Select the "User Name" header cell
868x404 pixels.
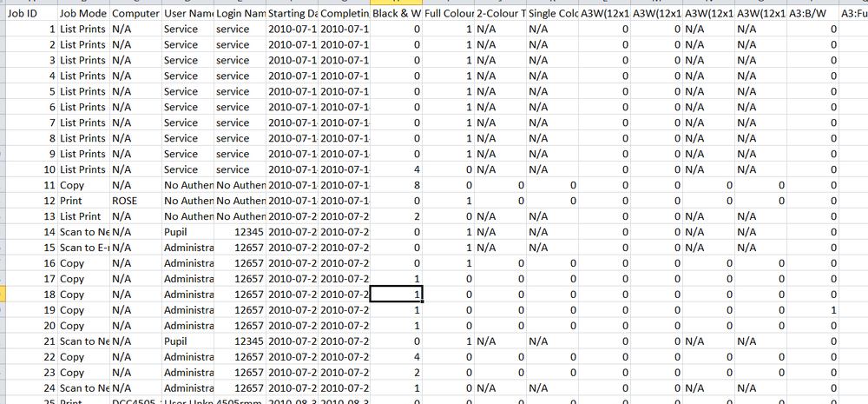click(187, 13)
